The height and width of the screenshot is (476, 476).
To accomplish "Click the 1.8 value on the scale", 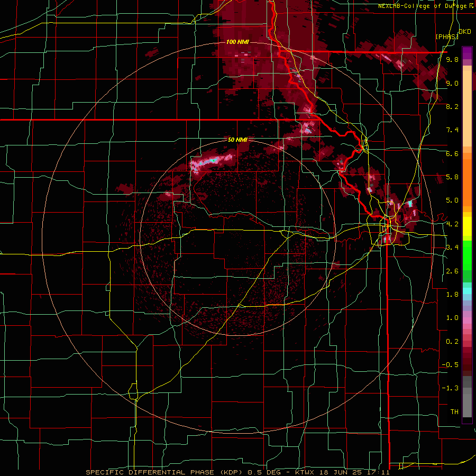I will 452,295.
